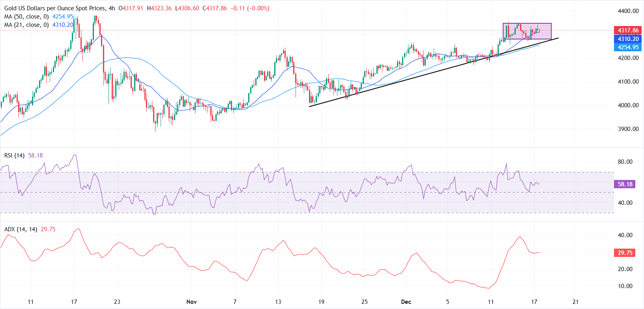Click the 4h timeframe in the chart title
Image resolution: width=644 pixels, height=309 pixels.
coord(112,8)
